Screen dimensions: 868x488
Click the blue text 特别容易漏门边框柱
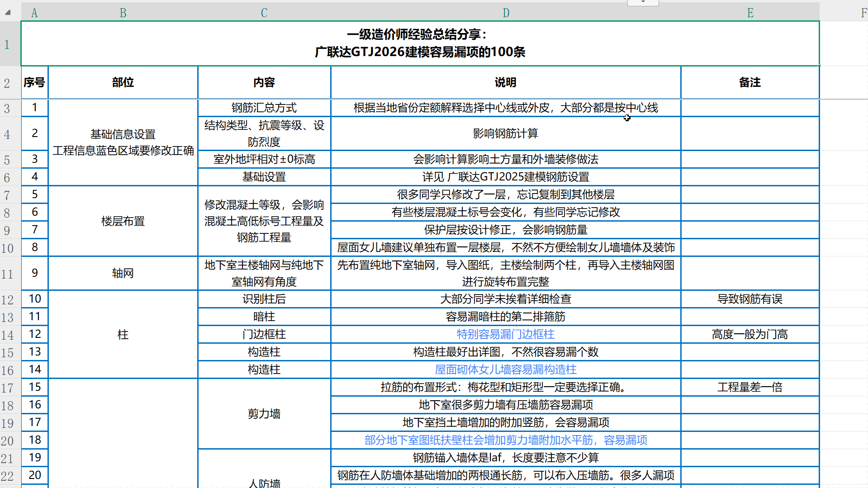(x=506, y=334)
